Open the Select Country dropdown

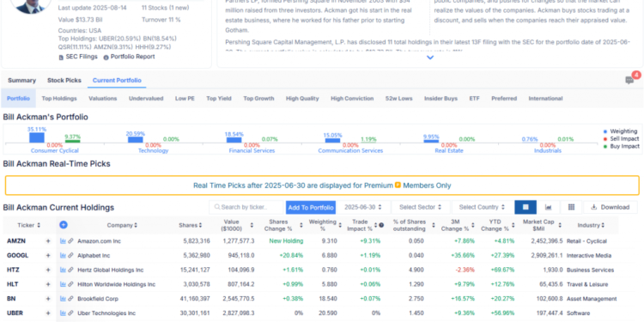pos(483,207)
